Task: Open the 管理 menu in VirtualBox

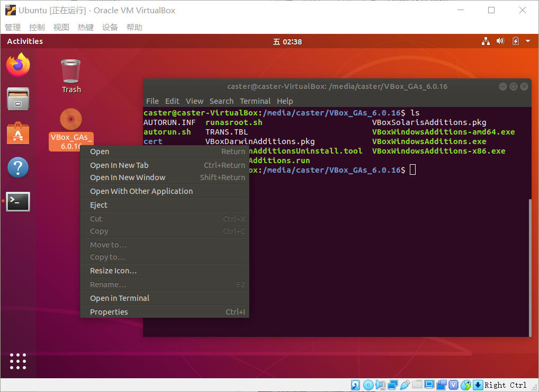Action: pos(13,27)
